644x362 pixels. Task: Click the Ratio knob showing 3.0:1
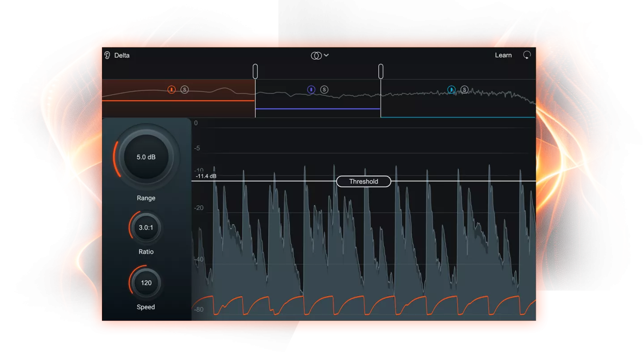[x=146, y=227]
